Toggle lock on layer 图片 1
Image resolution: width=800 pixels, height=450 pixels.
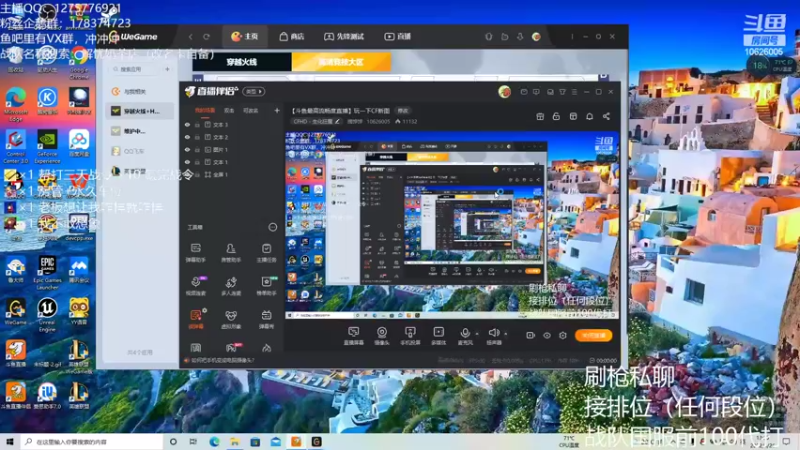click(x=197, y=149)
